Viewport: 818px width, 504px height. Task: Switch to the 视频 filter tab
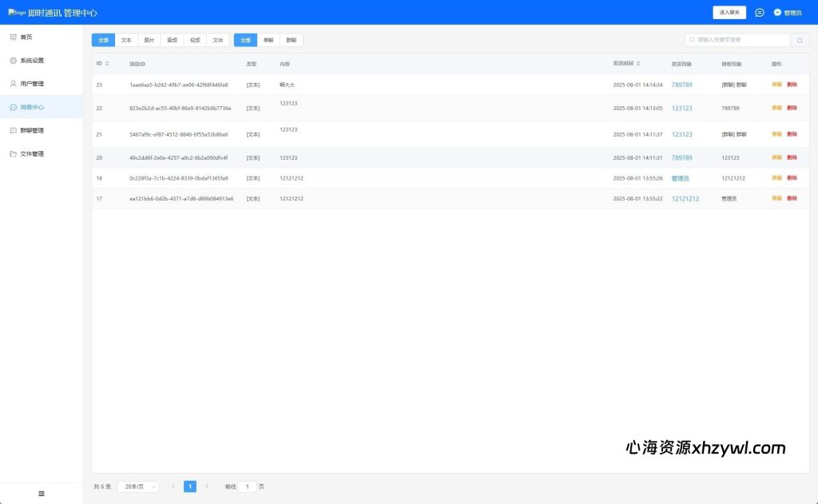pos(195,40)
